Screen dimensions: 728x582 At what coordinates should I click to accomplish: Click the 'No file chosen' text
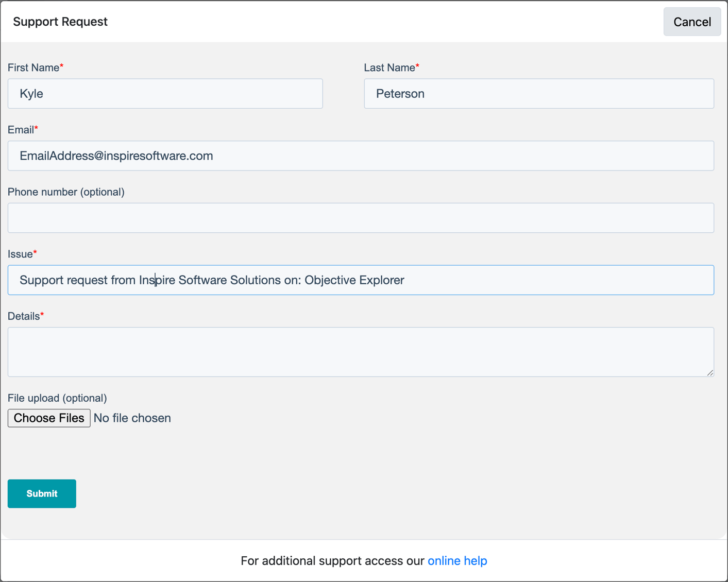[x=132, y=418]
